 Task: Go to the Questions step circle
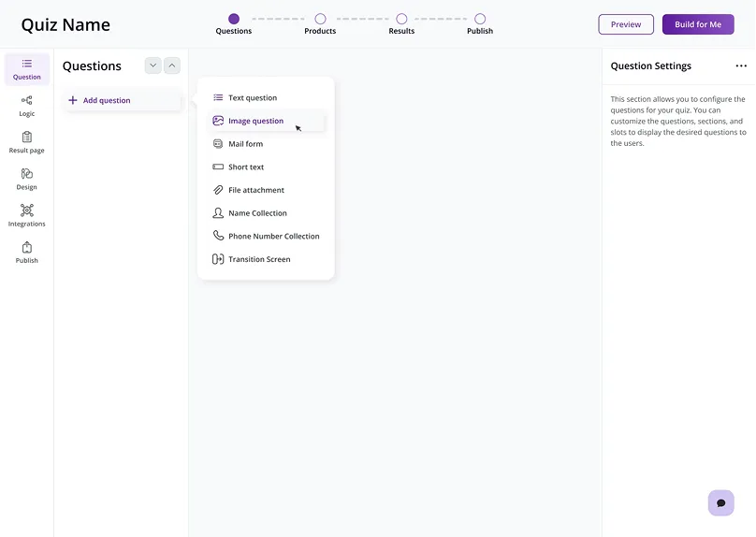tap(234, 19)
